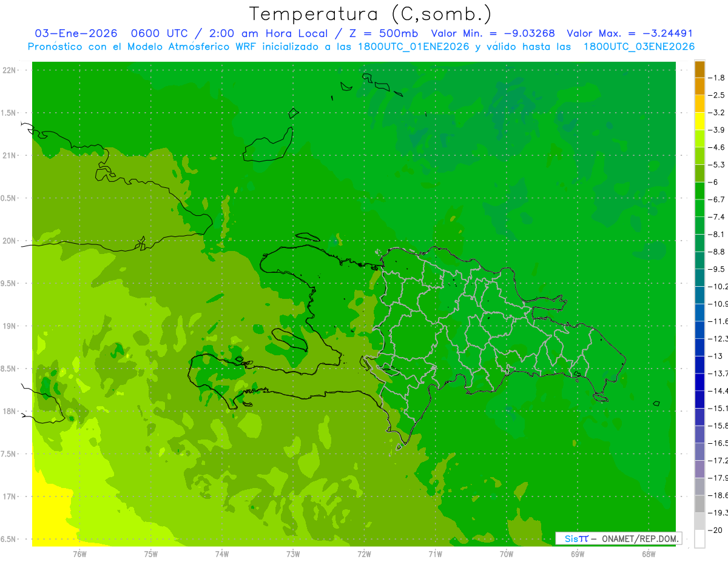Click the -19.3 legend value

point(718,513)
